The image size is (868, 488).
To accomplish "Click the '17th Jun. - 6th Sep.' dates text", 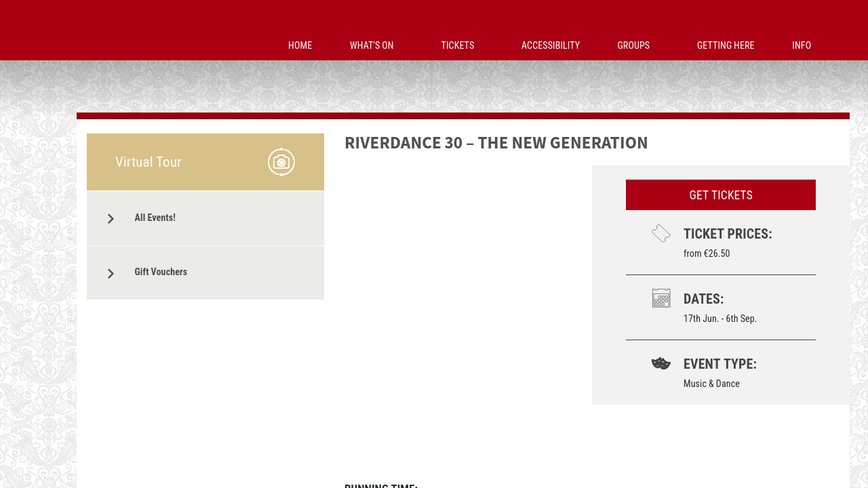I will pyautogui.click(x=720, y=319).
